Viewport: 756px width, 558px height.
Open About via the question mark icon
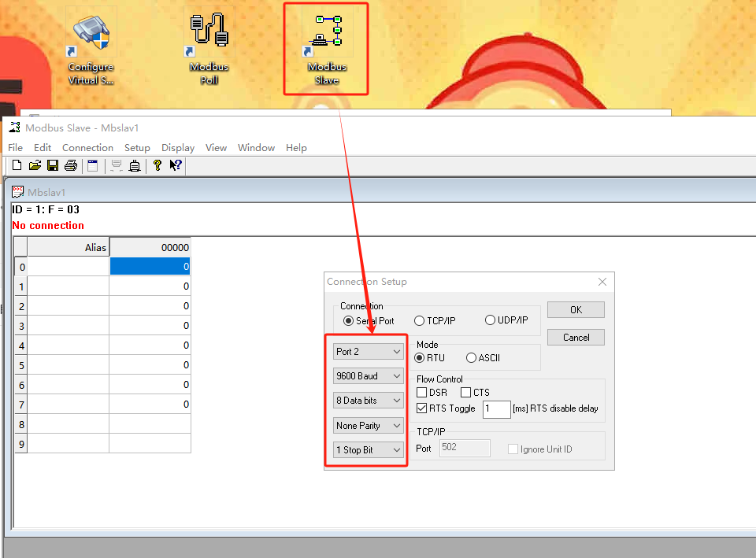coord(157,166)
